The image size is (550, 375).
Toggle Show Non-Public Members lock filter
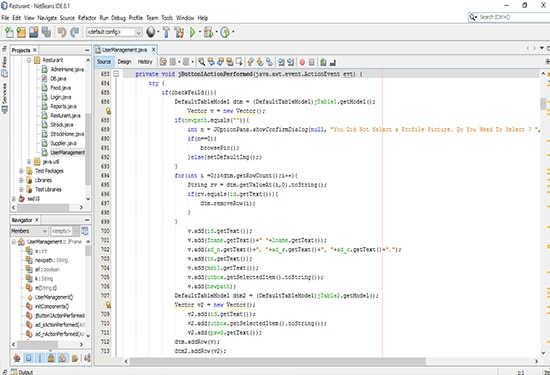point(51,358)
